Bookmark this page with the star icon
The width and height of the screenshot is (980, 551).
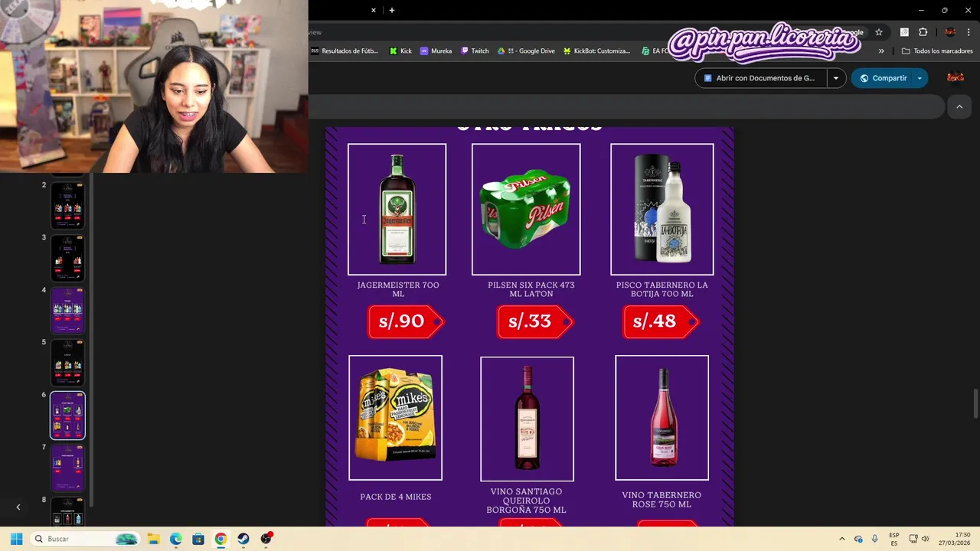coord(879,32)
